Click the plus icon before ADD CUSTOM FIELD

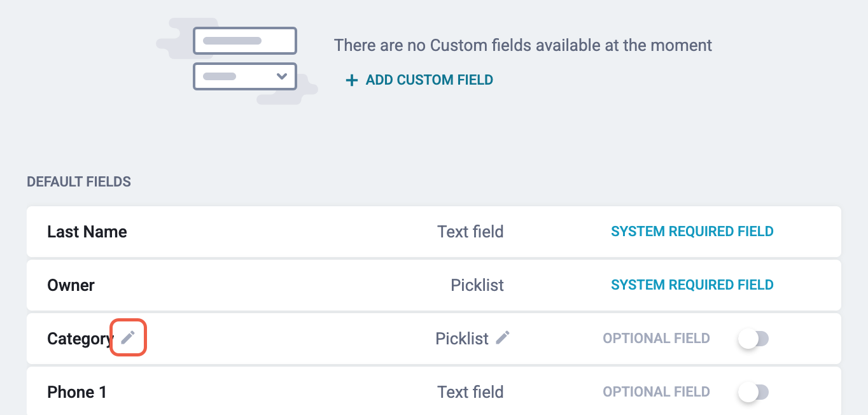coord(352,80)
